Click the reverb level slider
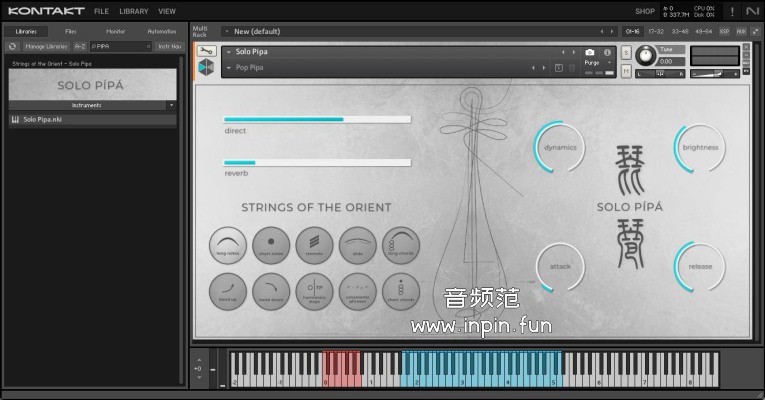 (x=317, y=163)
